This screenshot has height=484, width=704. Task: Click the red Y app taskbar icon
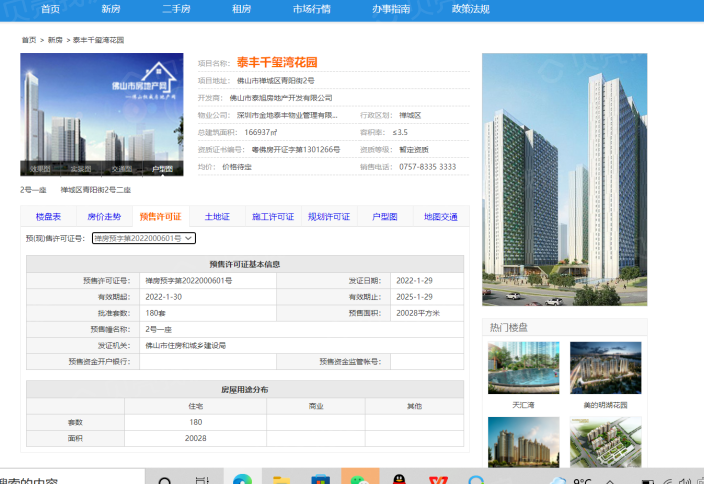point(438,478)
